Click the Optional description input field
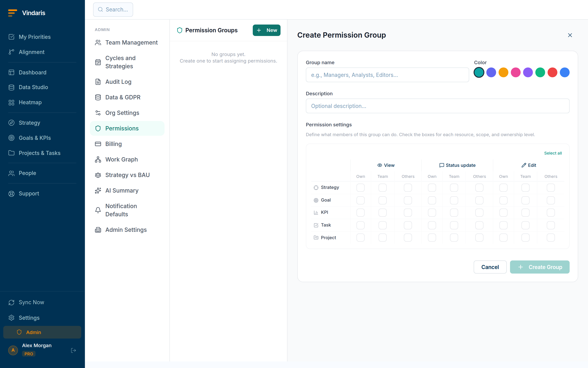588x368 pixels. coord(437,106)
